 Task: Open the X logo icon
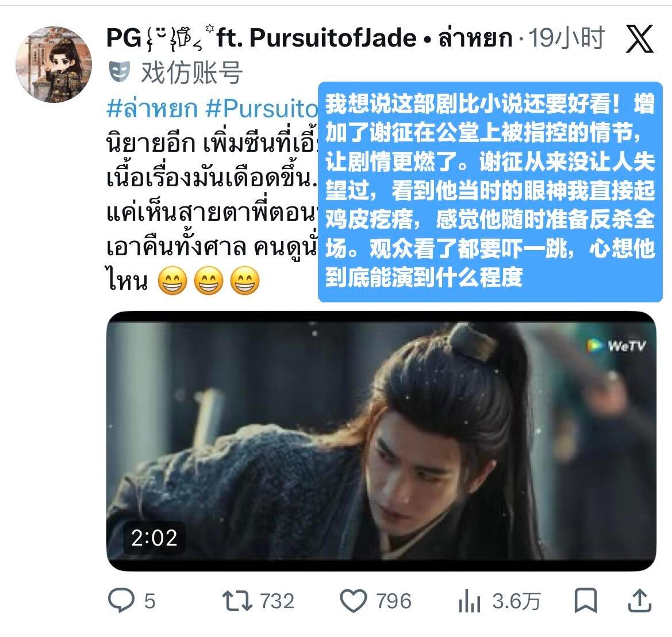639,39
